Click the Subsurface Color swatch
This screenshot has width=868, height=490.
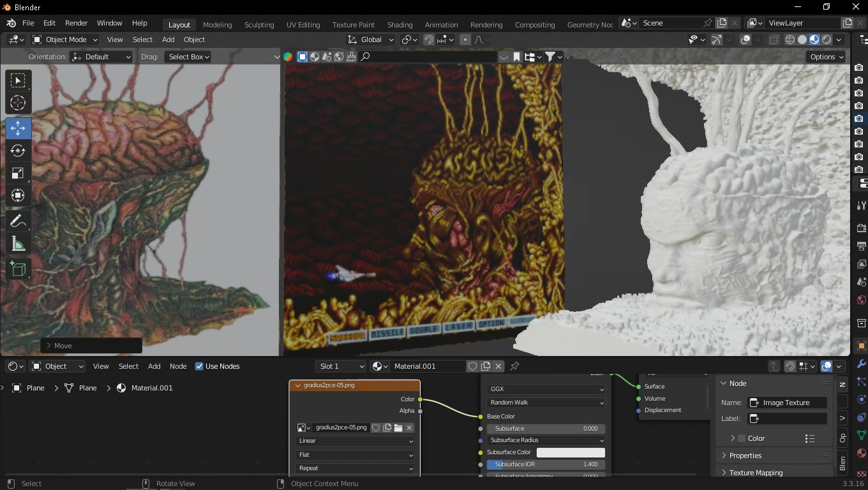[571, 452]
